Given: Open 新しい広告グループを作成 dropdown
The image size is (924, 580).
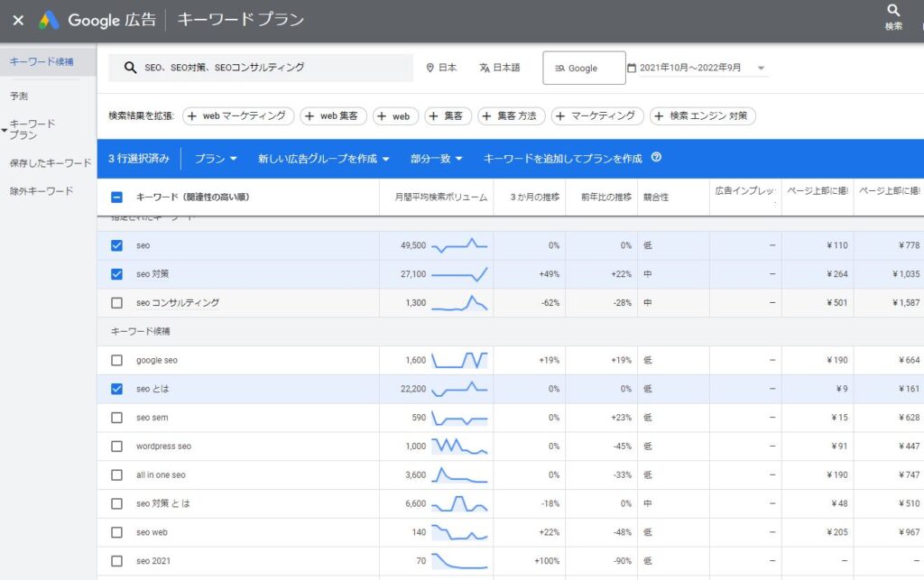Looking at the screenshot, I should [x=324, y=159].
